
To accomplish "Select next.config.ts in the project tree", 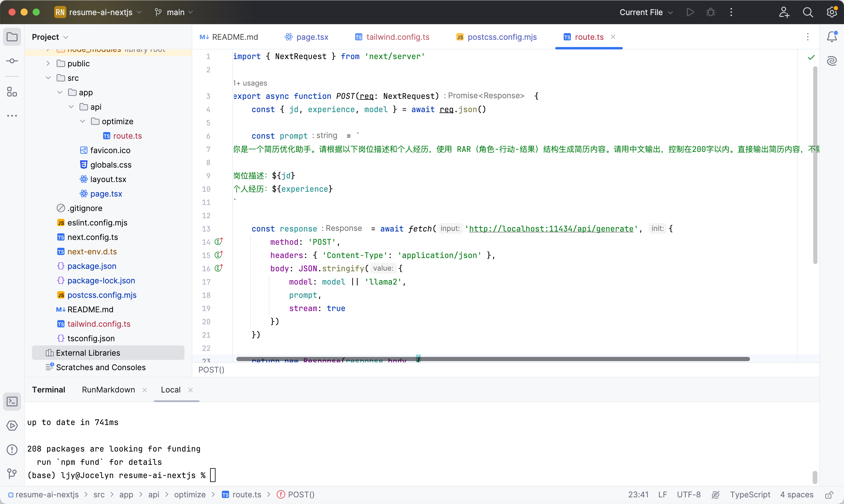I will (x=92, y=237).
